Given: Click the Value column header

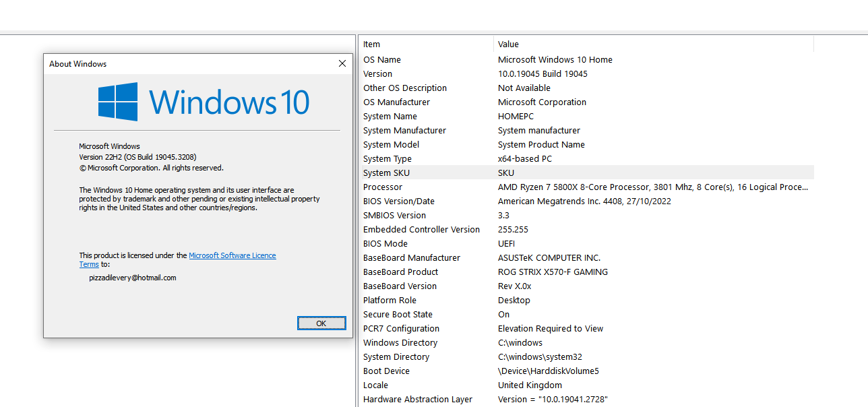Looking at the screenshot, I should click(x=653, y=44).
